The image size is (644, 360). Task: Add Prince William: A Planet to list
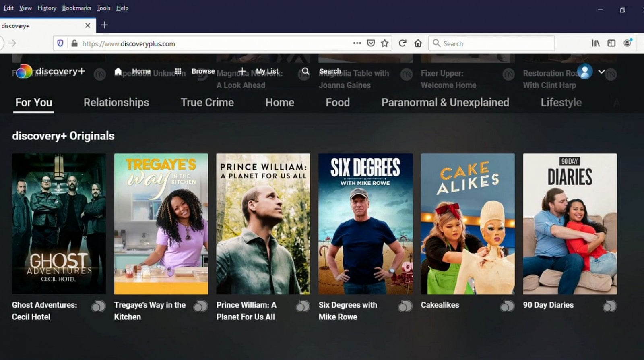(x=303, y=306)
